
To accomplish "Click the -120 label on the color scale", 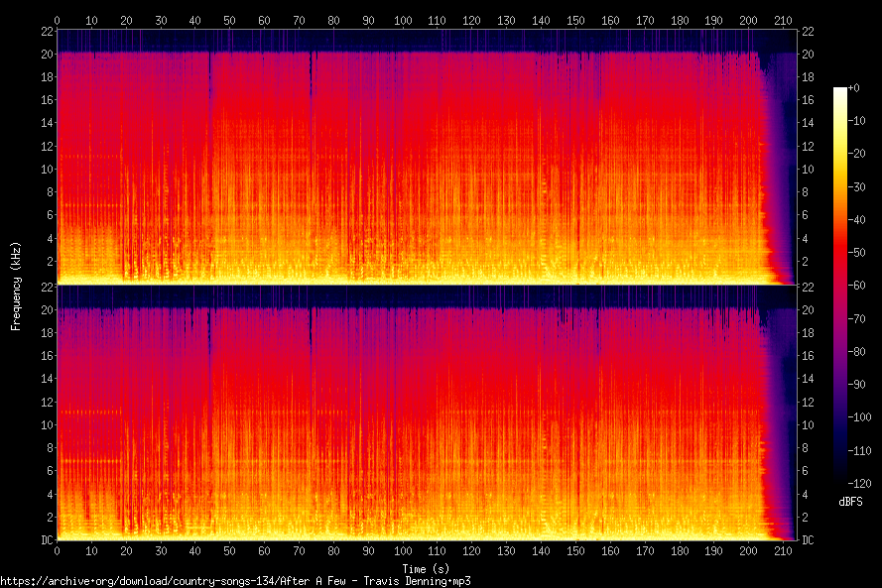I will click(848, 482).
